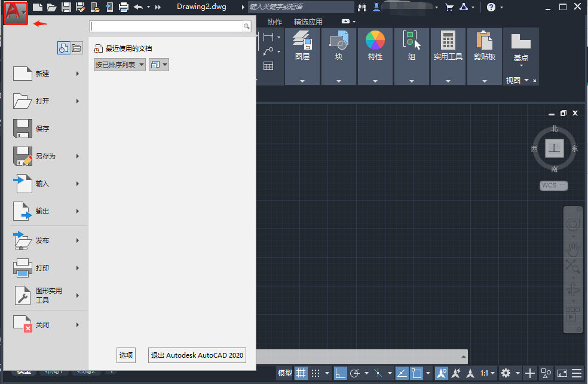Click the Block (块) panel icon
This screenshot has height=384, width=588.
[339, 41]
